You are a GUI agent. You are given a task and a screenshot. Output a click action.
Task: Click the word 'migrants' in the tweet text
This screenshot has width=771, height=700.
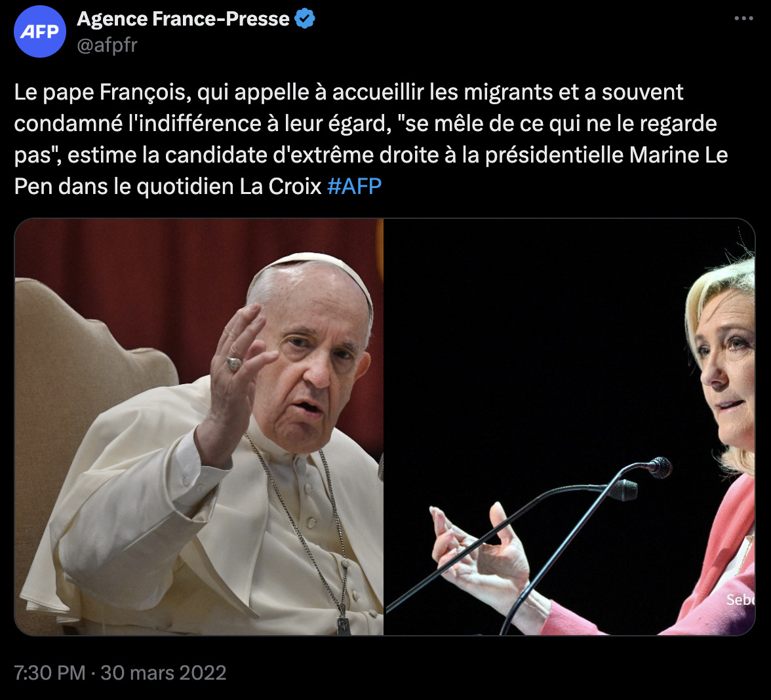click(x=509, y=92)
